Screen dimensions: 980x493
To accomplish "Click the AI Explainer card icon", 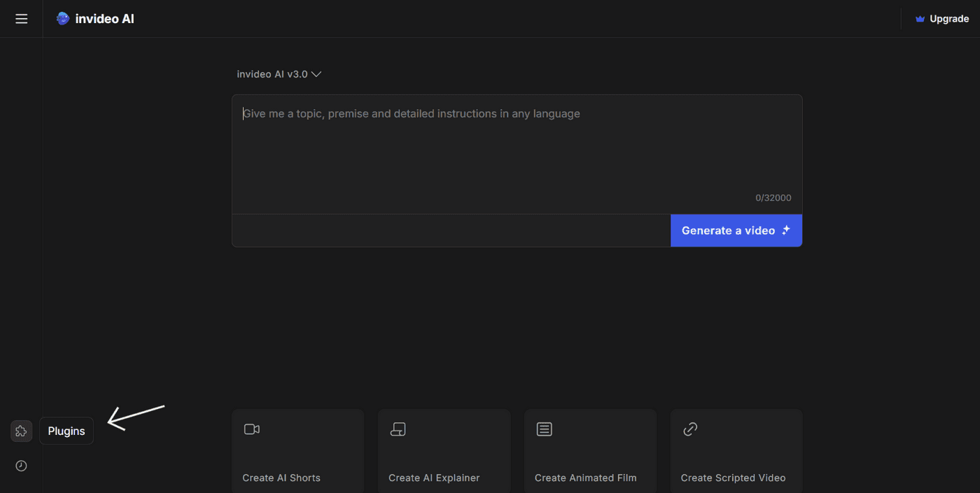I will pos(398,429).
